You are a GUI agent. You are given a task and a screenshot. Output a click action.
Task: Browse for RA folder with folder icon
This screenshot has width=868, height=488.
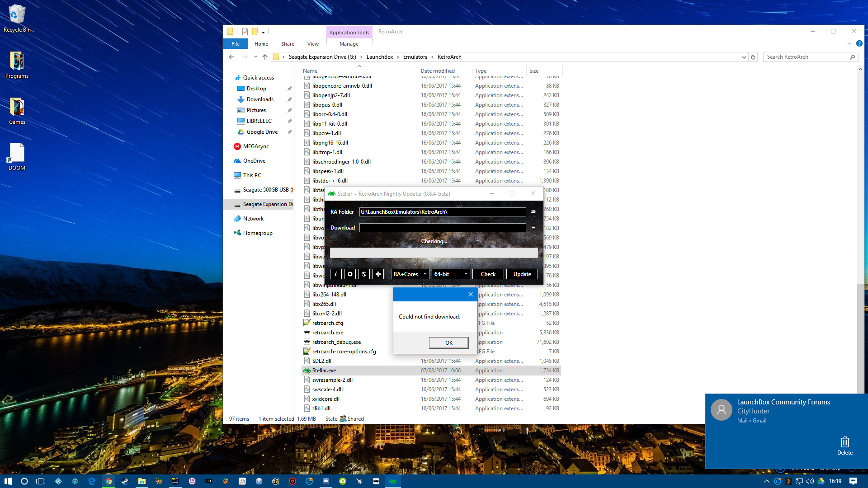coord(533,211)
